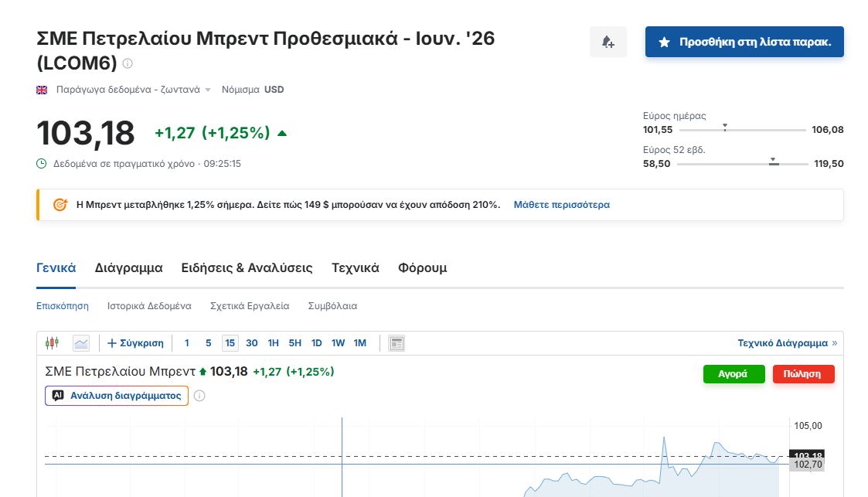Click the bell icon to create an alert

[x=608, y=42]
